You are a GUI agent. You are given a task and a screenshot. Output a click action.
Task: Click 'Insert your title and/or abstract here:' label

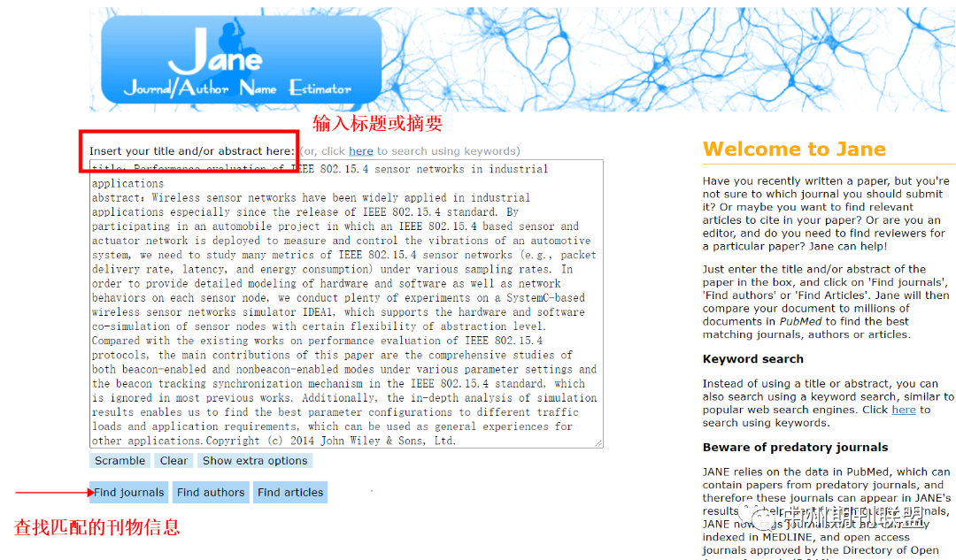click(192, 151)
